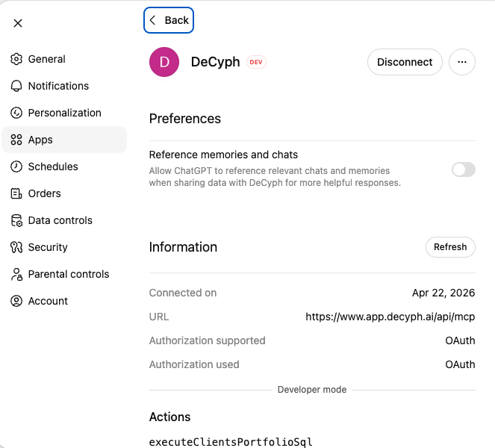
Task: Click the Preferences heading
Action: [185, 119]
